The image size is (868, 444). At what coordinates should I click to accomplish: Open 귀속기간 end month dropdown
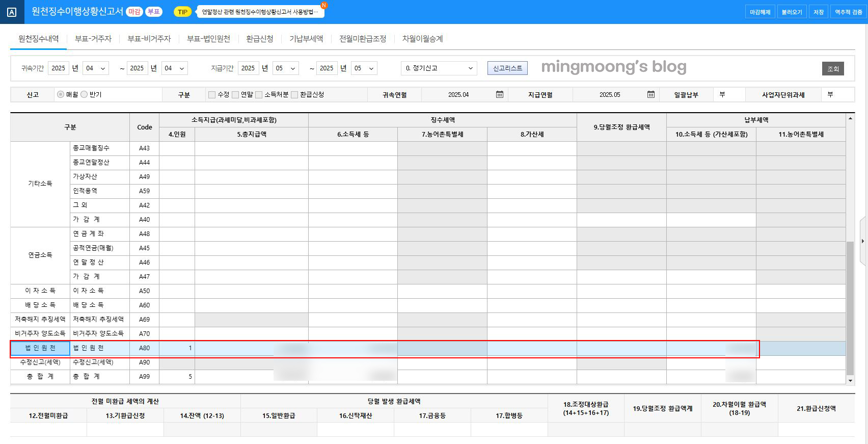175,68
